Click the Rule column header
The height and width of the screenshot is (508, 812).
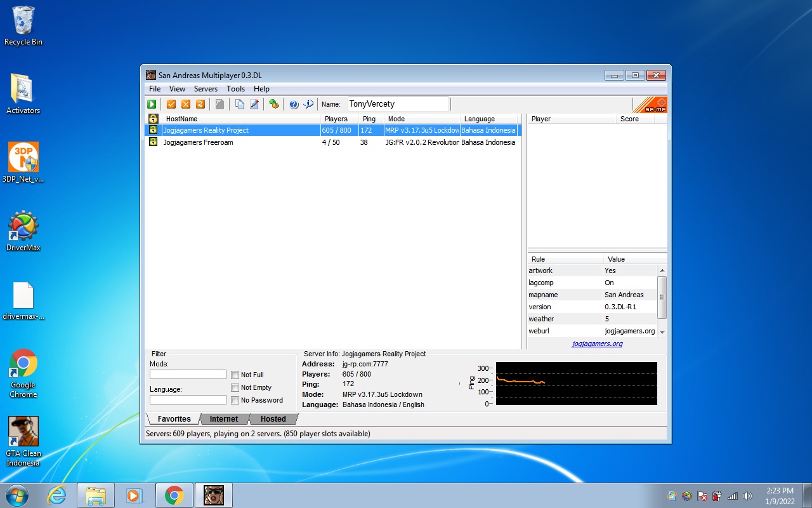[565, 259]
